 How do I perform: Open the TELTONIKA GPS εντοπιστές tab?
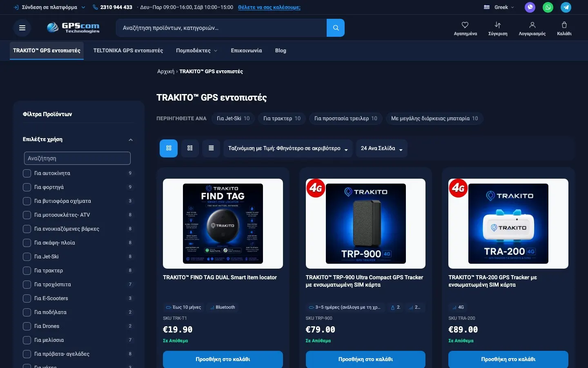click(128, 51)
